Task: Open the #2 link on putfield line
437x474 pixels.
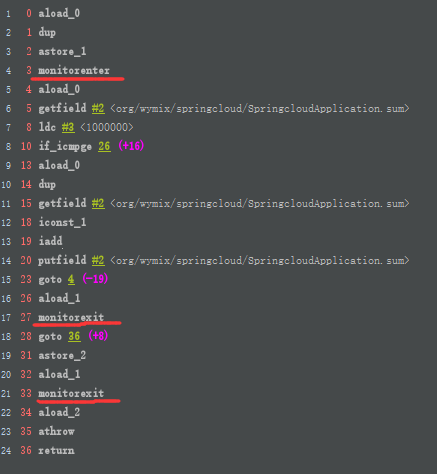Action: (x=98, y=260)
